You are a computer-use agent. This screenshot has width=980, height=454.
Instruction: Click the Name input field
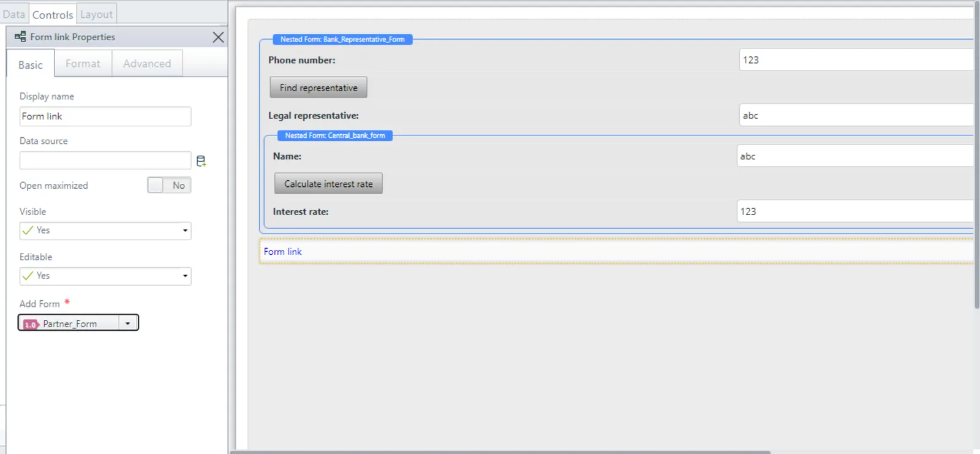855,156
